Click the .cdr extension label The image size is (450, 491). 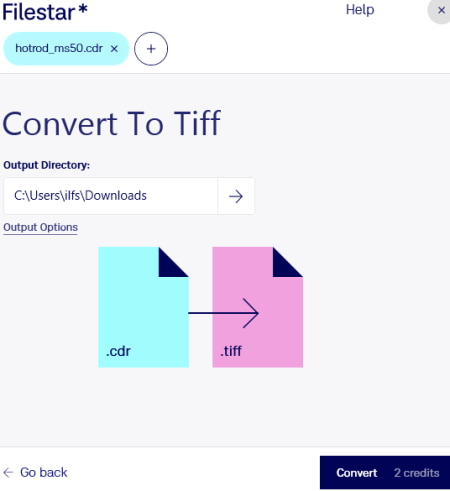click(118, 351)
